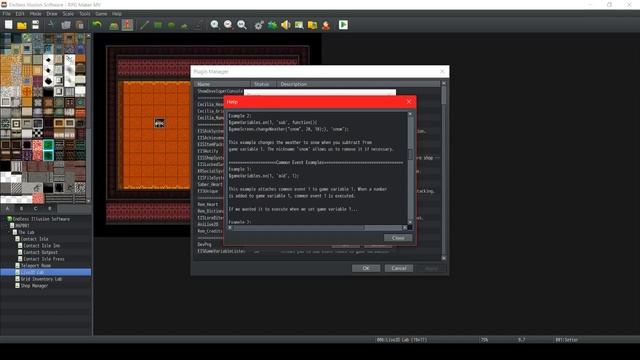Select the Flood Fill tool

[x=184, y=25]
